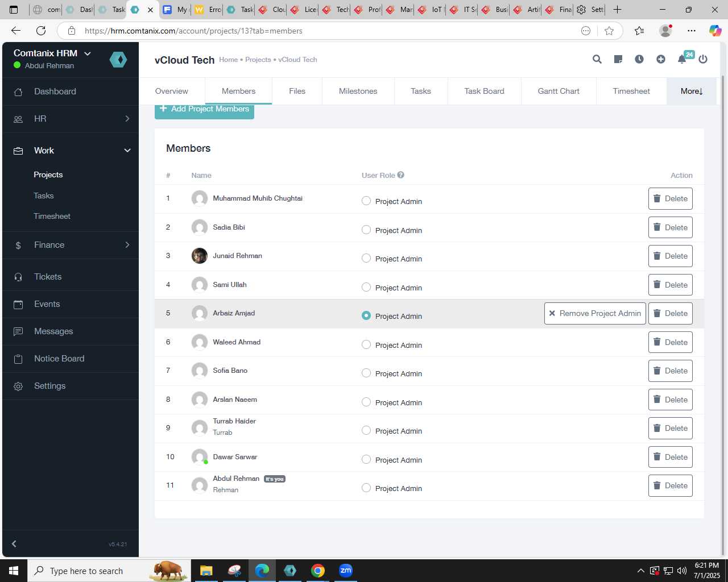
Task: Click the Windows Start button
Action: (x=14, y=571)
